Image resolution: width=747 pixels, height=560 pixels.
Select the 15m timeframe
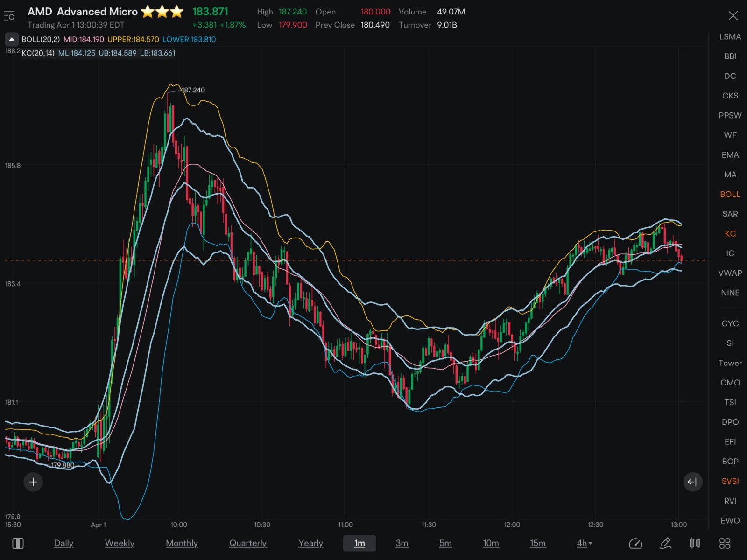(x=538, y=543)
